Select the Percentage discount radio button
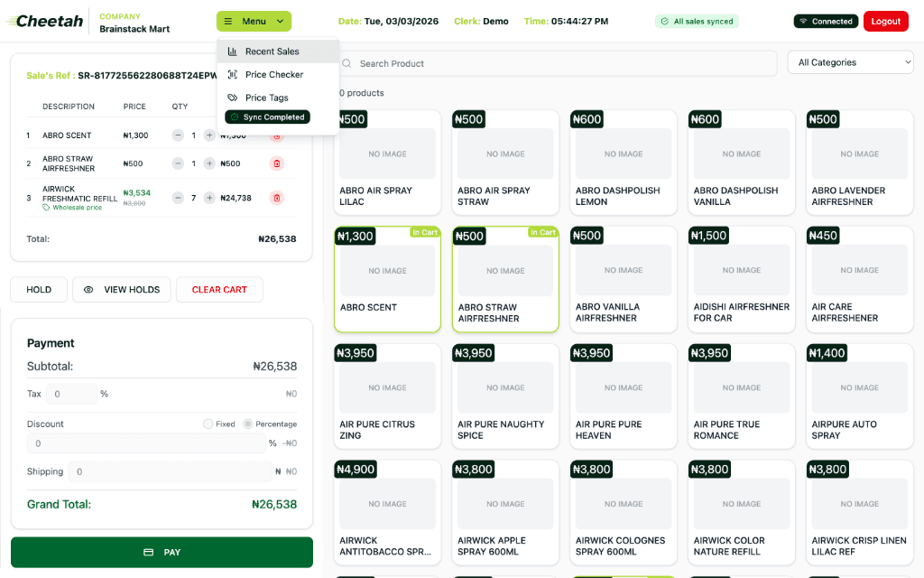The width and height of the screenshot is (924, 578). pos(248,424)
